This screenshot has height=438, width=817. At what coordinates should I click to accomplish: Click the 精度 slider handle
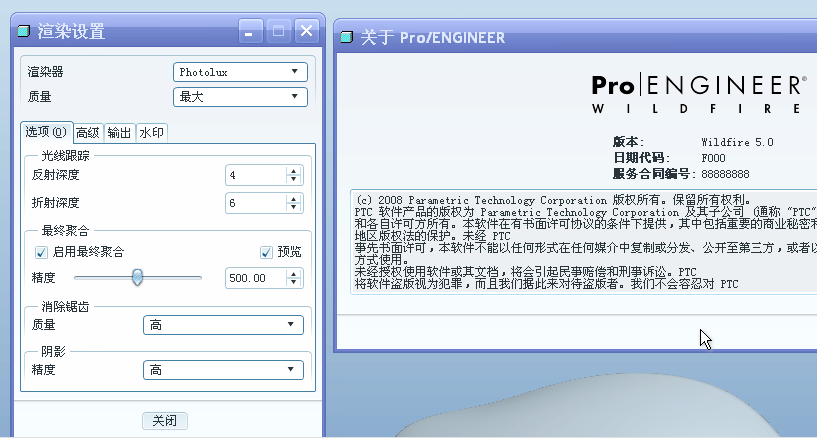click(137, 277)
